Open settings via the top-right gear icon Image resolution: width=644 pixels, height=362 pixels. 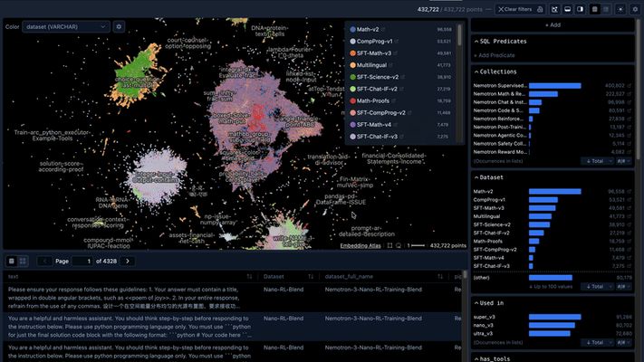(x=635, y=9)
